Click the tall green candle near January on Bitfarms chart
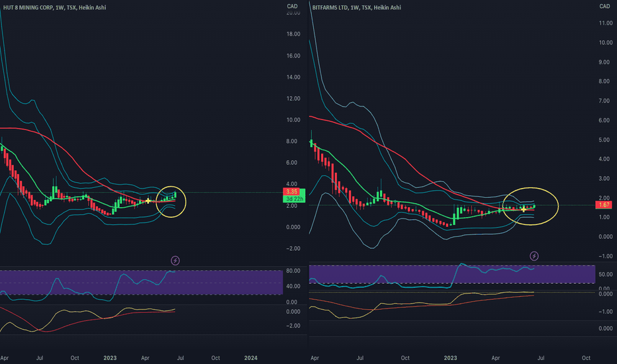The image size is (617, 364). tap(454, 219)
